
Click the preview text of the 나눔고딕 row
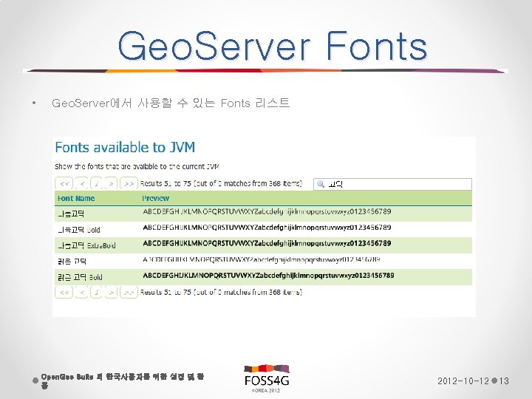pyautogui.click(x=267, y=211)
